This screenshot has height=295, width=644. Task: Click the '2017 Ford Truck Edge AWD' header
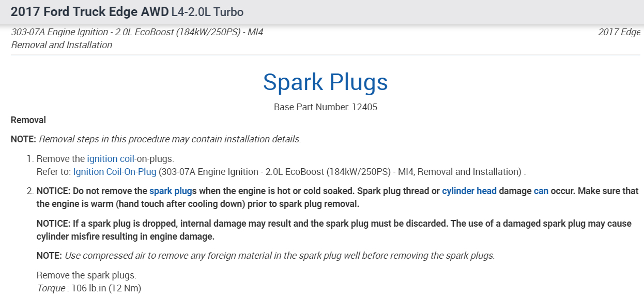click(90, 11)
